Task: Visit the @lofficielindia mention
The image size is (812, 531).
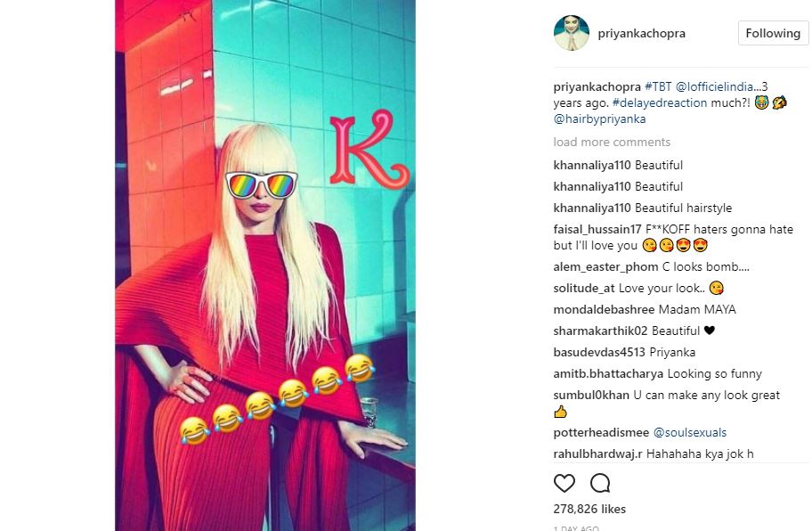Action: tap(714, 86)
